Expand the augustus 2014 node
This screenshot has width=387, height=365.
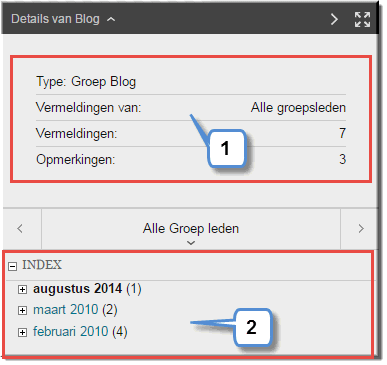click(22, 289)
